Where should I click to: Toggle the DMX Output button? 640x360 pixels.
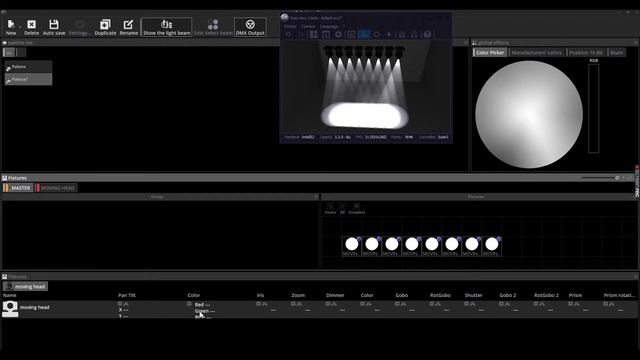(x=250, y=27)
